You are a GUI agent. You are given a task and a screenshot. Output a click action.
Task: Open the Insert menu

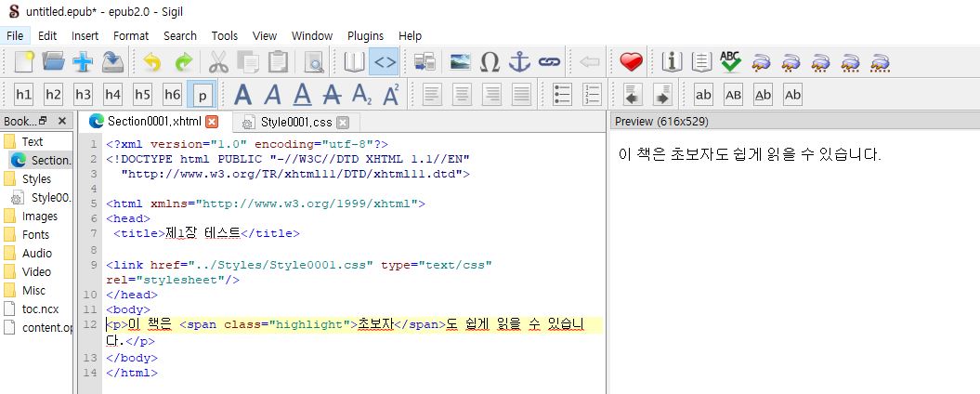[85, 35]
